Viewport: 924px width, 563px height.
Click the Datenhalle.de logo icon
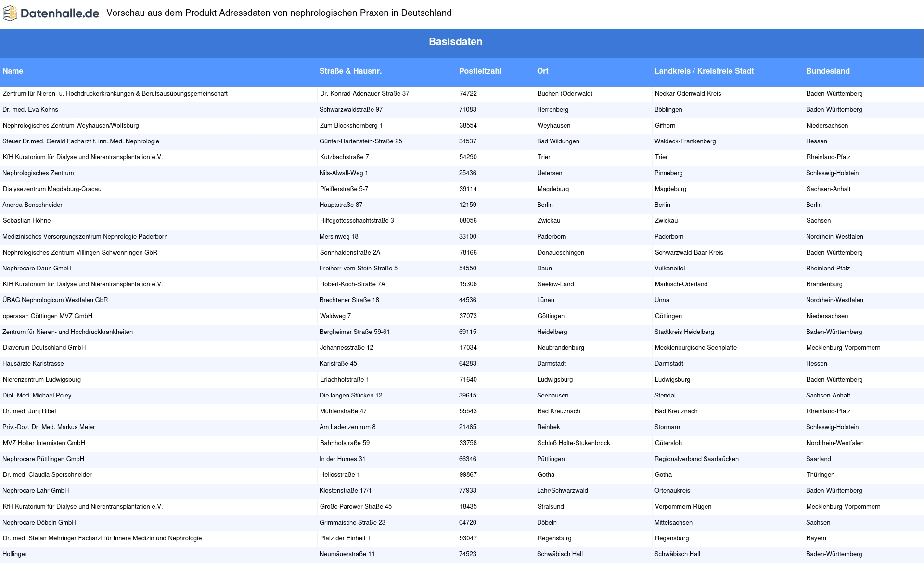pos(10,13)
